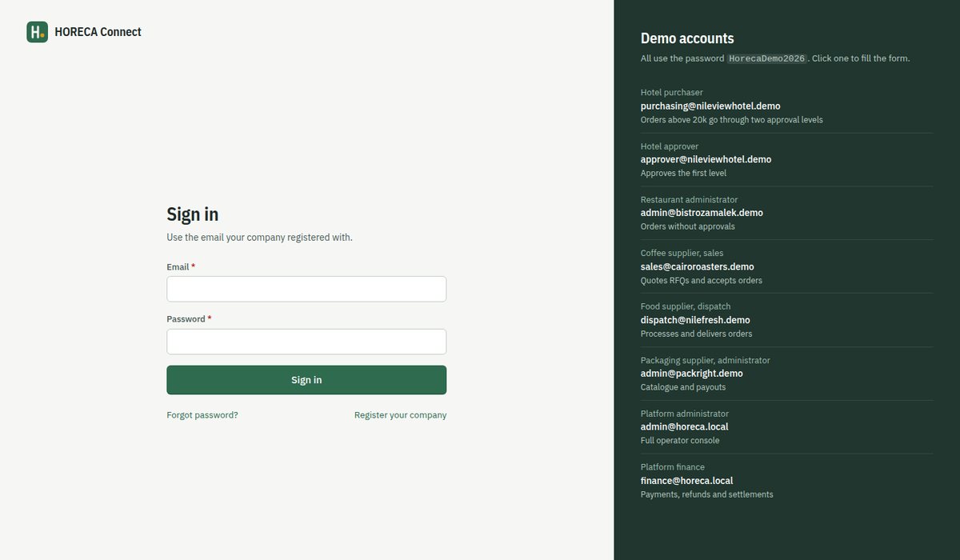This screenshot has width=960, height=560.
Task: Fill form with purchasing@nileviewhotel.demo account
Action: pyautogui.click(x=786, y=106)
